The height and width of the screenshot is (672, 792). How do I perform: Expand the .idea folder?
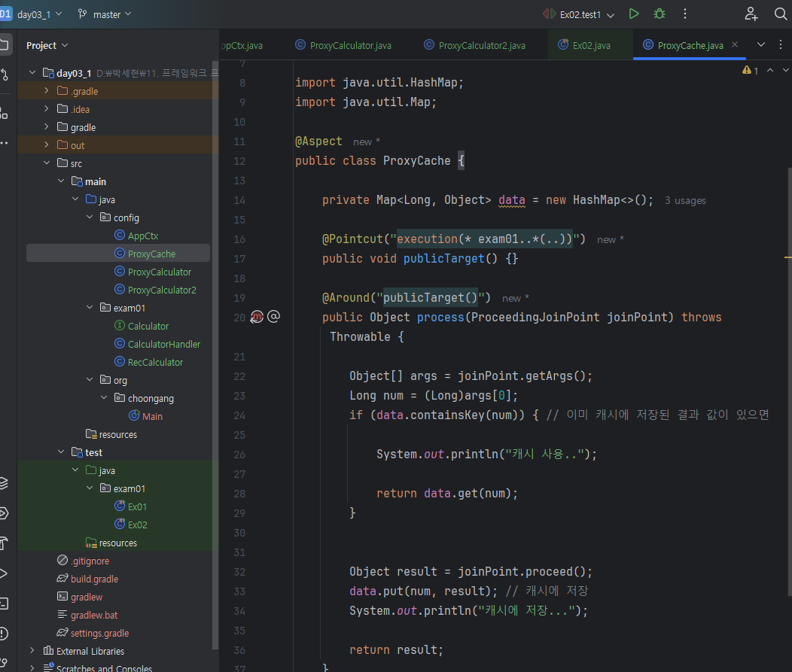coord(47,109)
